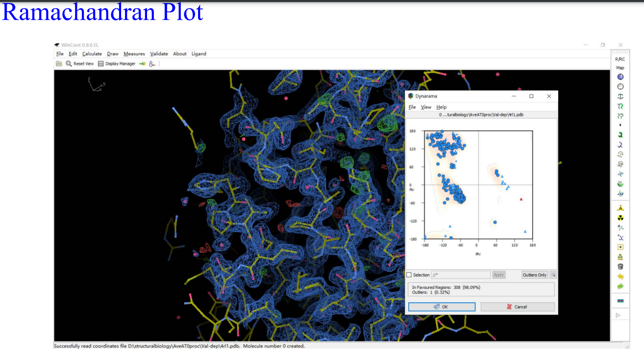The width and height of the screenshot is (644, 358).
Task: Click the isolated blue circle near Phi 60, Psi -120
Action: [x=495, y=222]
